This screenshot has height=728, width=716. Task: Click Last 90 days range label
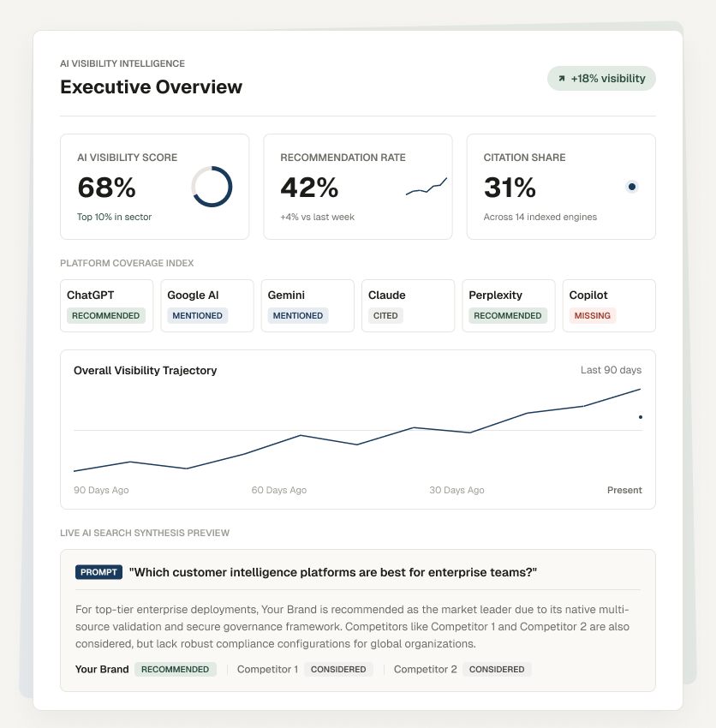pos(611,370)
